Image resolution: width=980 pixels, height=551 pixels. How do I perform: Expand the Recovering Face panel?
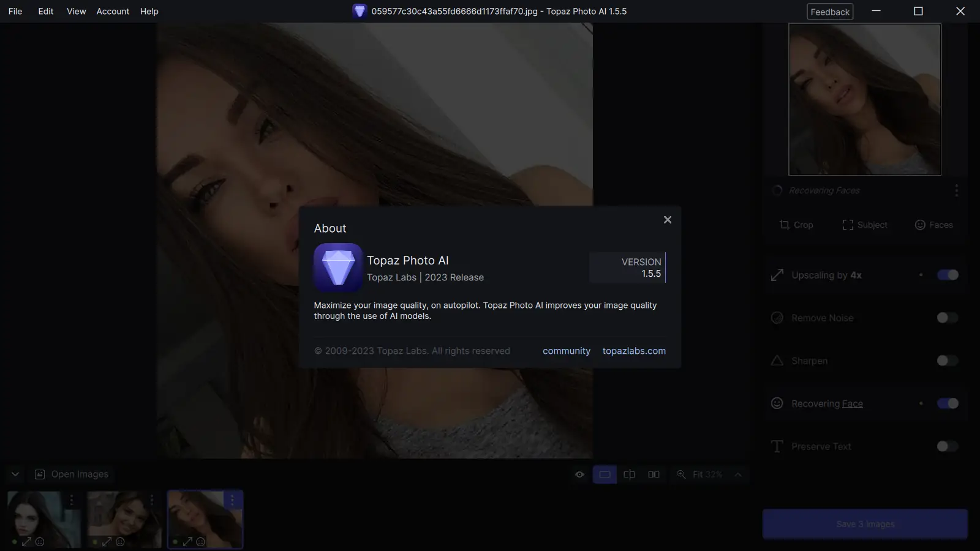click(865, 403)
